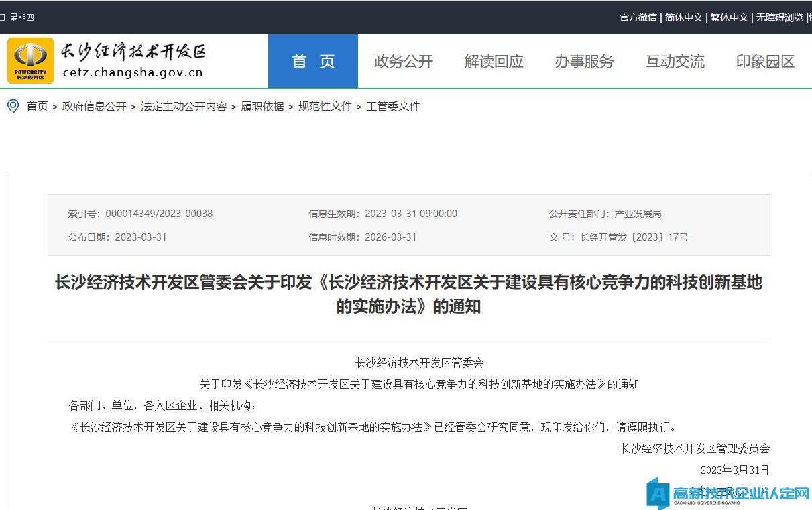Open the 解读回应 menu
Screen dimensions: 812x510
(x=494, y=62)
